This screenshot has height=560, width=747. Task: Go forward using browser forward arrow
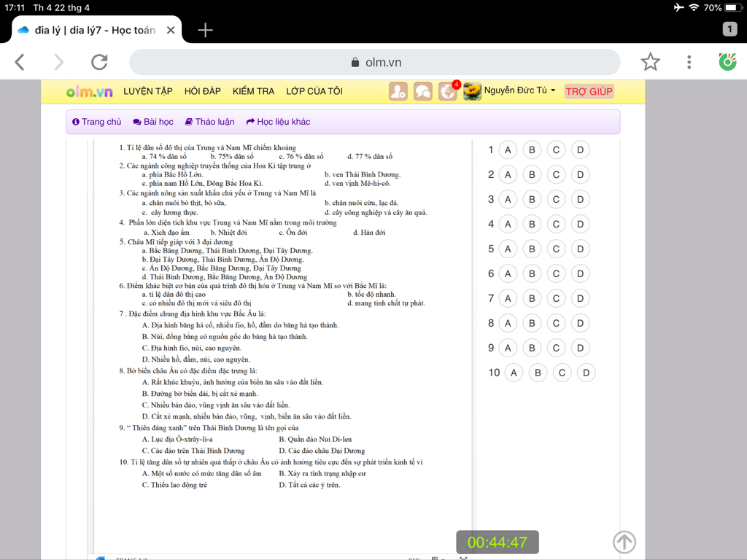click(58, 62)
